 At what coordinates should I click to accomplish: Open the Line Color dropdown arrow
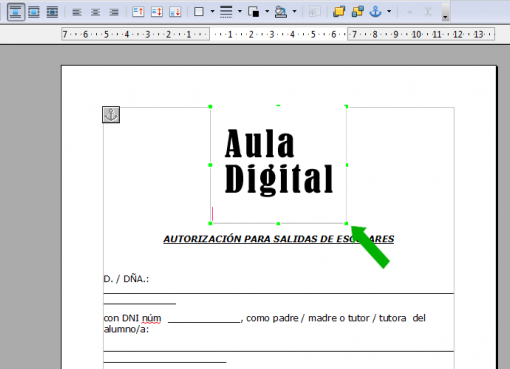point(267,12)
